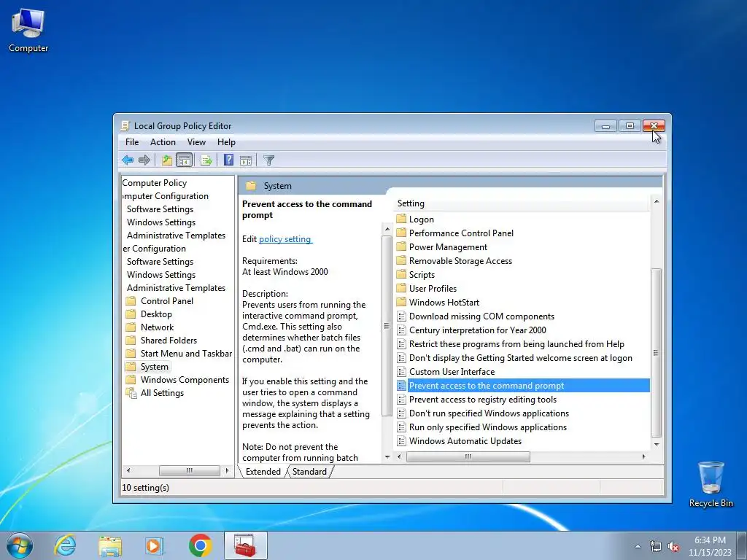Select the Computer desktop icon

28,30
